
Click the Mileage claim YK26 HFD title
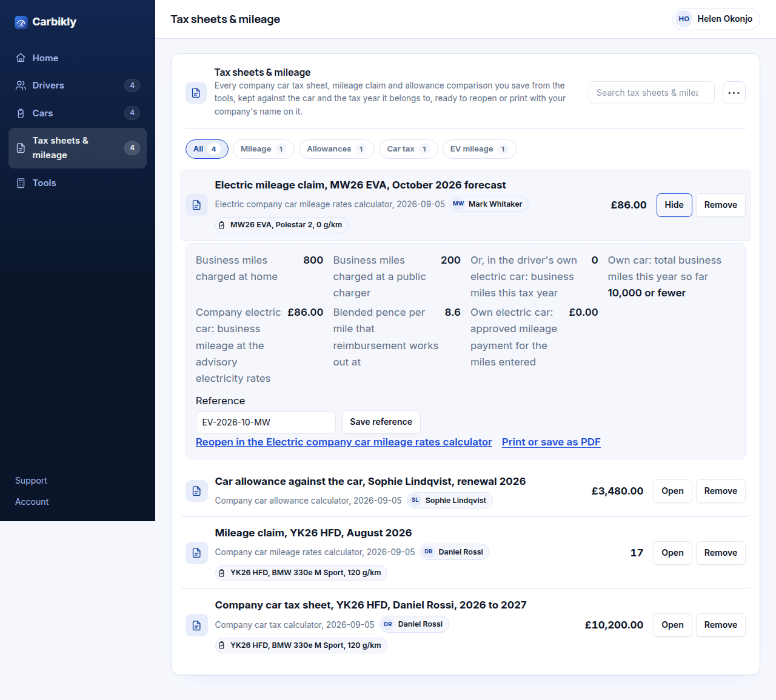313,533
